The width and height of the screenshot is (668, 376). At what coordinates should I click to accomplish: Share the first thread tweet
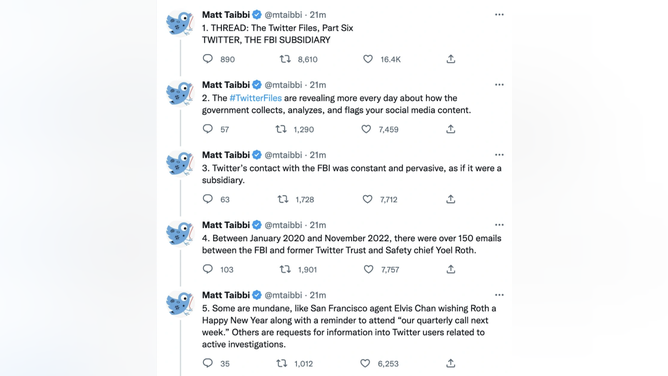coord(451,59)
